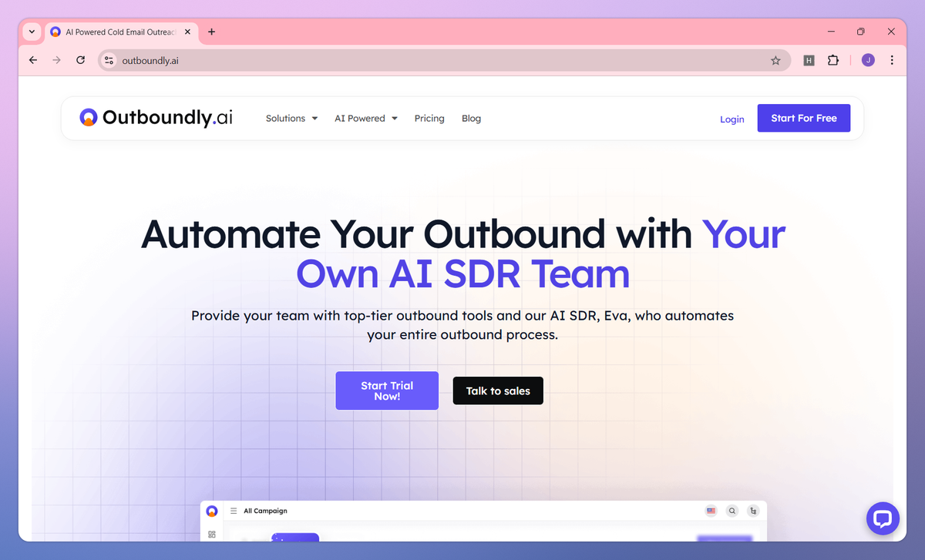Click the Start For Free button
This screenshot has width=925, height=560.
click(804, 118)
